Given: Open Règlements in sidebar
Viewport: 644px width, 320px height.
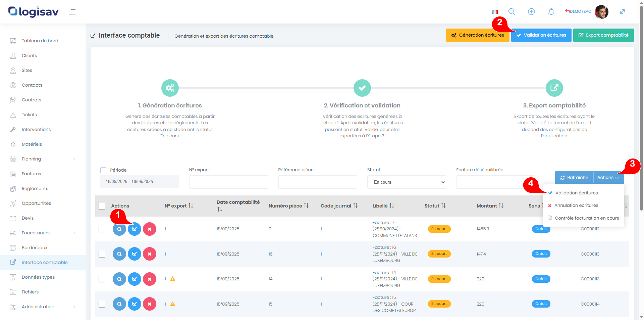Looking at the screenshot, I should 35,188.
